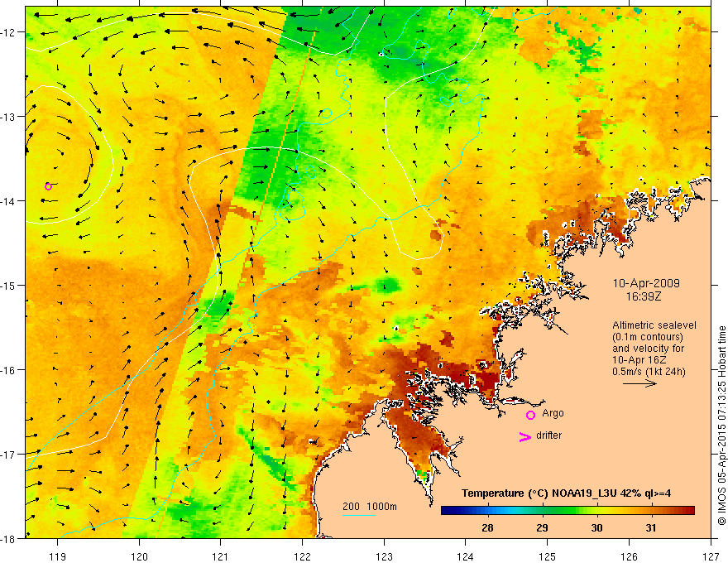
Task: Click the latitude label -13
Action: (x=8, y=117)
